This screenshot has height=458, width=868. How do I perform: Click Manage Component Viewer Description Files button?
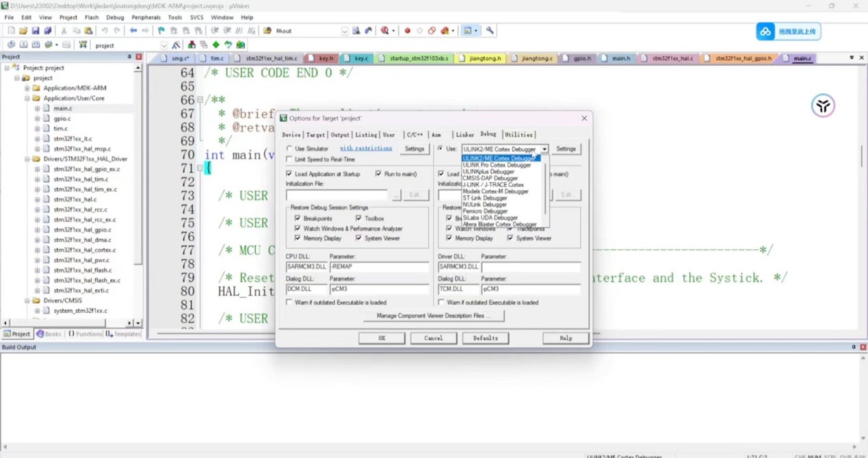[434, 316]
